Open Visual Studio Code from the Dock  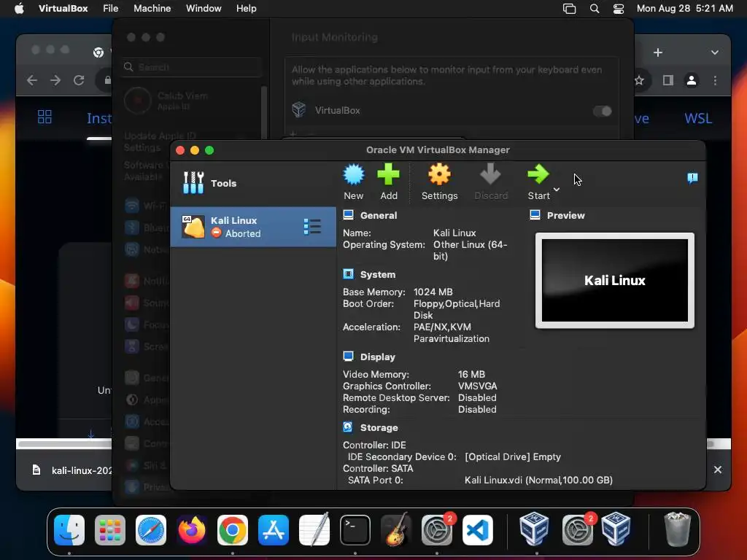478,530
